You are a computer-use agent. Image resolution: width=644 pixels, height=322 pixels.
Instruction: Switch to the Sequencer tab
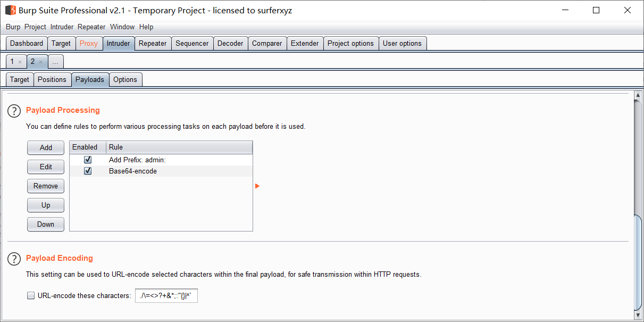pos(192,44)
